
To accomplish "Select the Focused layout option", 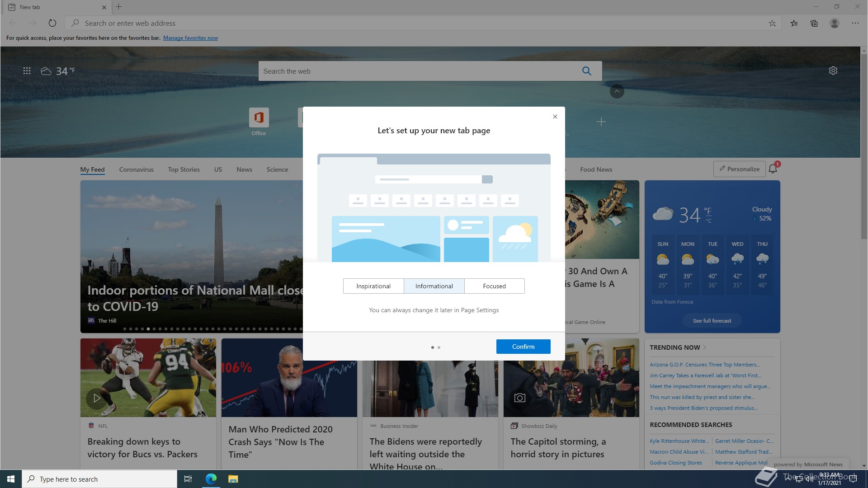I will click(x=495, y=286).
